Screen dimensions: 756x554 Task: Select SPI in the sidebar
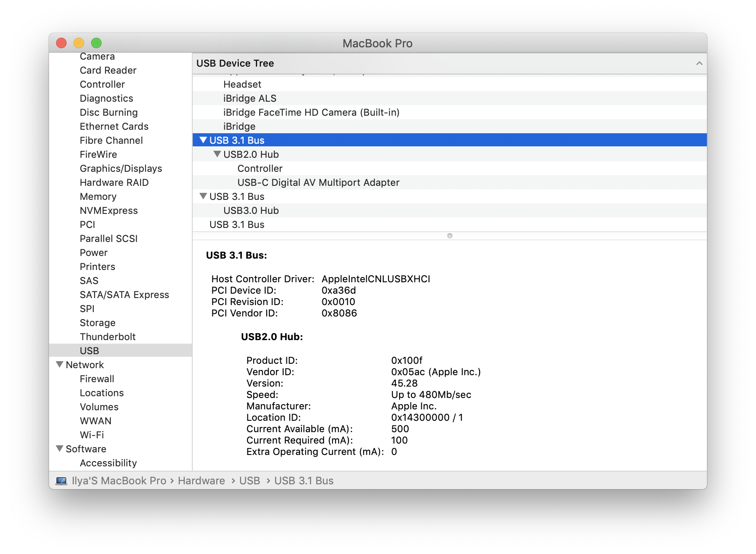(87, 309)
